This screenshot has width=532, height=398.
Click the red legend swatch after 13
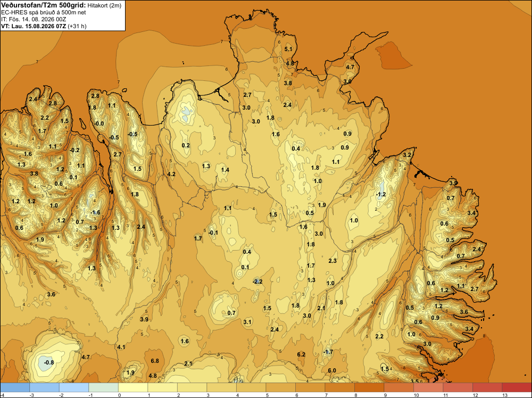click(517, 387)
